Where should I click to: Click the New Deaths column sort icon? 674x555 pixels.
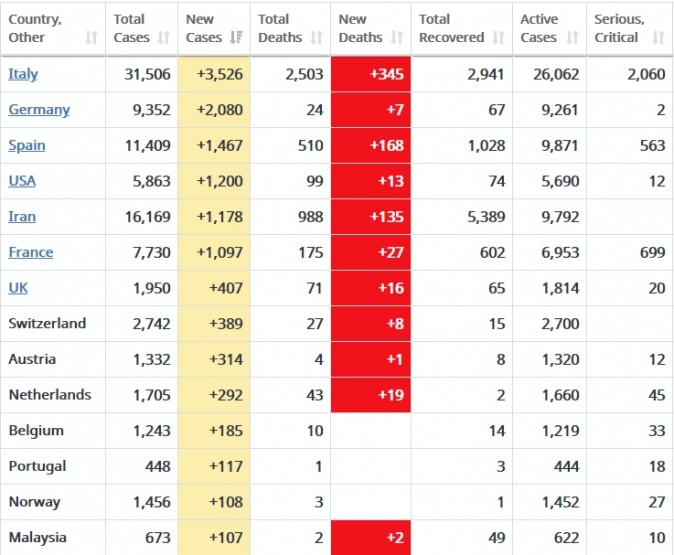click(396, 38)
